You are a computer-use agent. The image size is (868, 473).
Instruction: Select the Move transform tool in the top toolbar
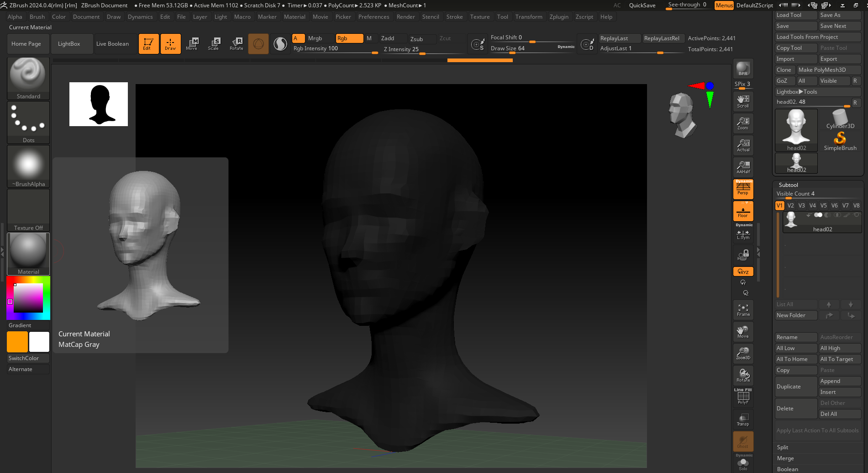(x=192, y=43)
